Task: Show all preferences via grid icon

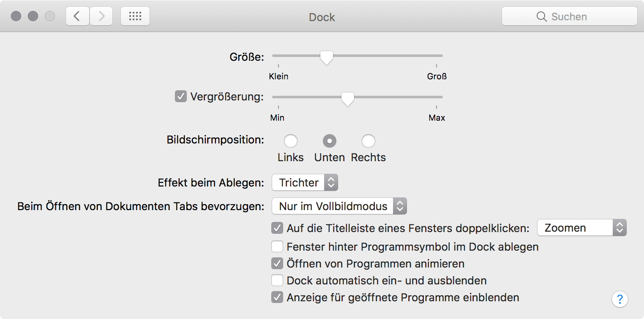Action: tap(135, 16)
